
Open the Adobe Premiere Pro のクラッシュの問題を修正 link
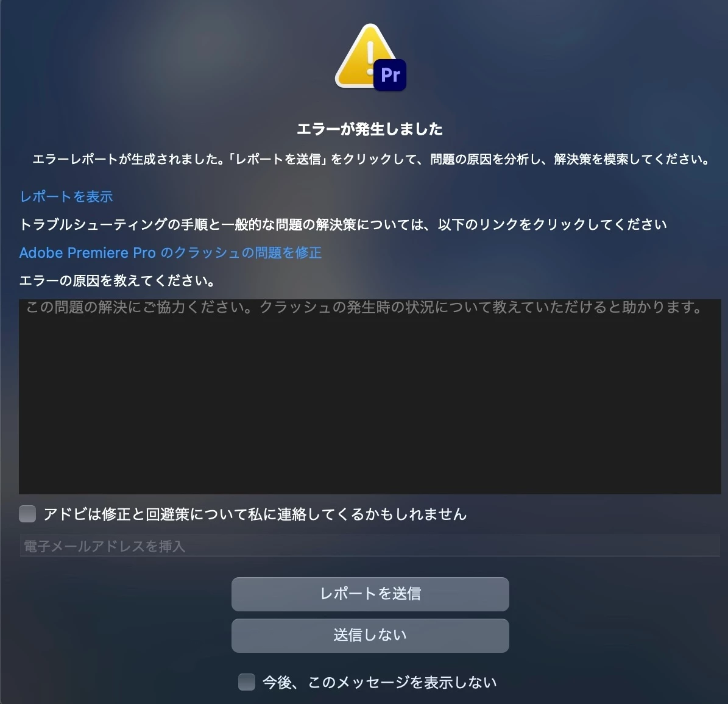(171, 252)
